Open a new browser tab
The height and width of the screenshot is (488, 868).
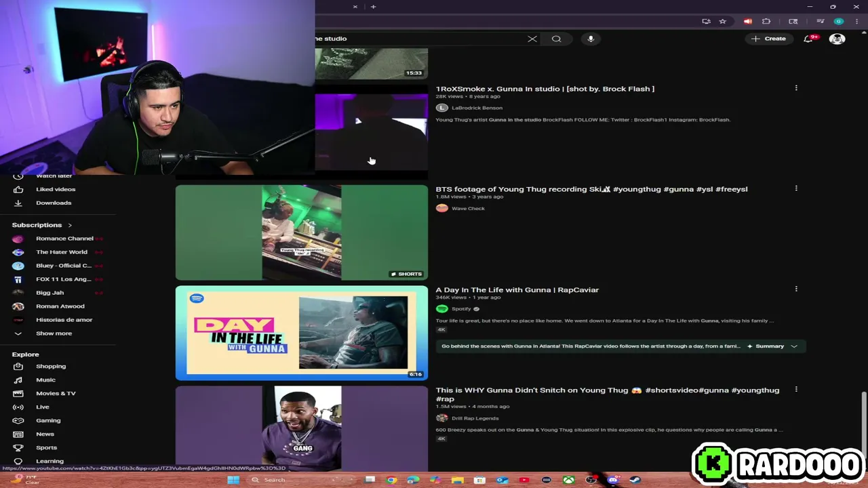coord(373,7)
